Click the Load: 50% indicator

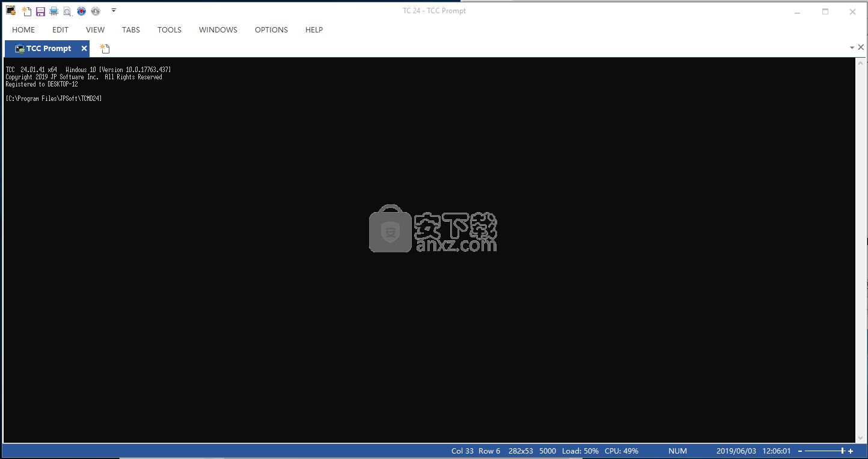580,451
